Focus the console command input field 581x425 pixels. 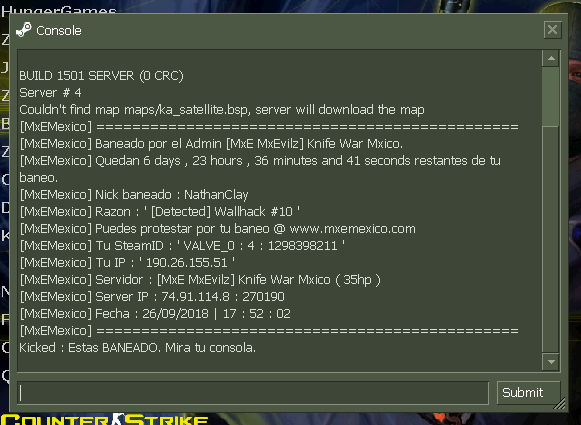253,393
